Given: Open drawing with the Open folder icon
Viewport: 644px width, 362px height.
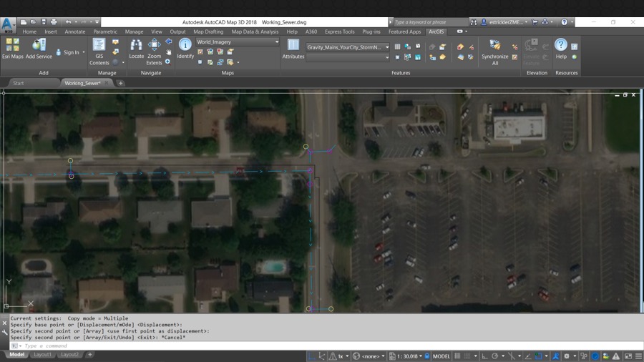Looking at the screenshot, I should (x=34, y=22).
